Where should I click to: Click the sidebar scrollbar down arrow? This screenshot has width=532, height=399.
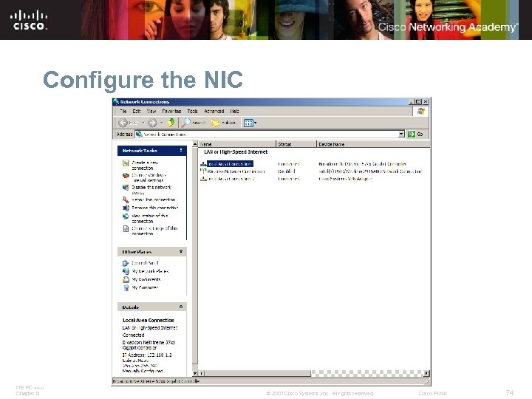point(195,373)
